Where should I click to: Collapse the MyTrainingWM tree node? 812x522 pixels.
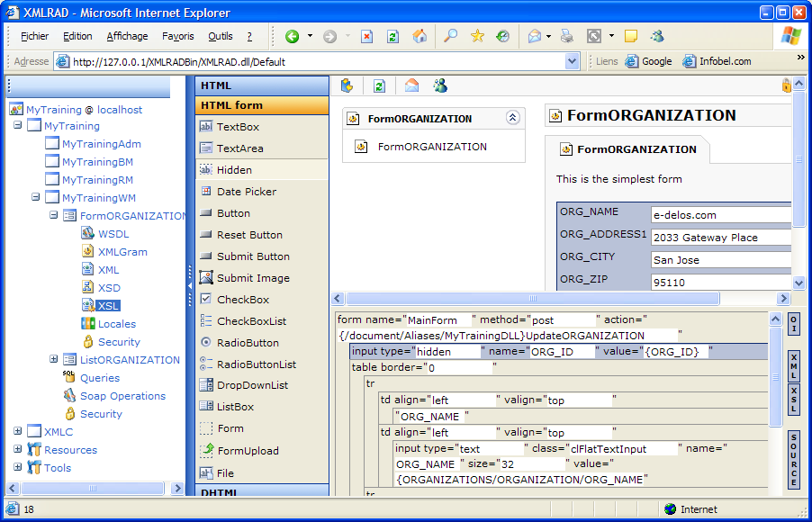click(x=36, y=198)
